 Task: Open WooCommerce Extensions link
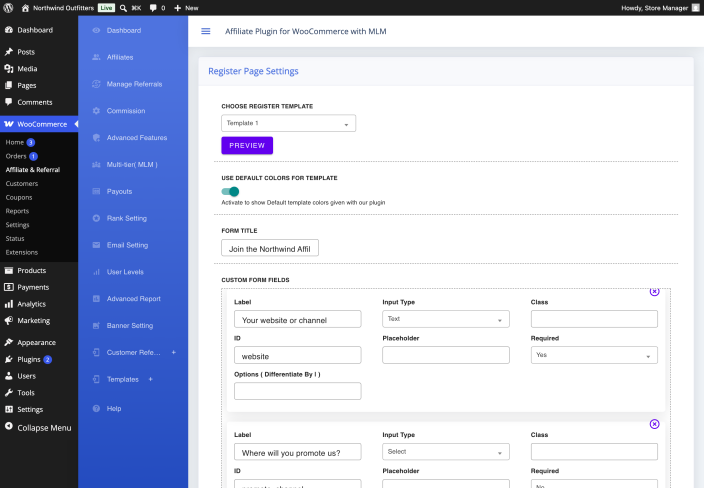pos(22,252)
